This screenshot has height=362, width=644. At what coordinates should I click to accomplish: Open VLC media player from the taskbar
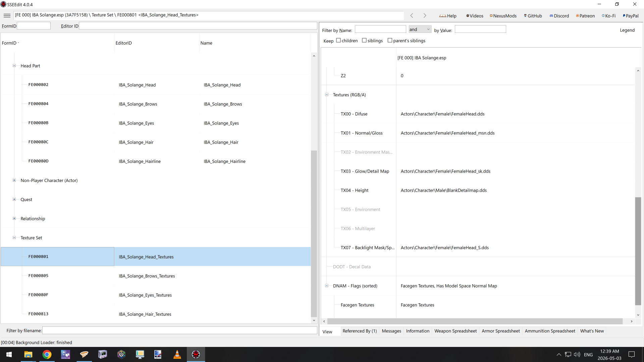coord(177,354)
